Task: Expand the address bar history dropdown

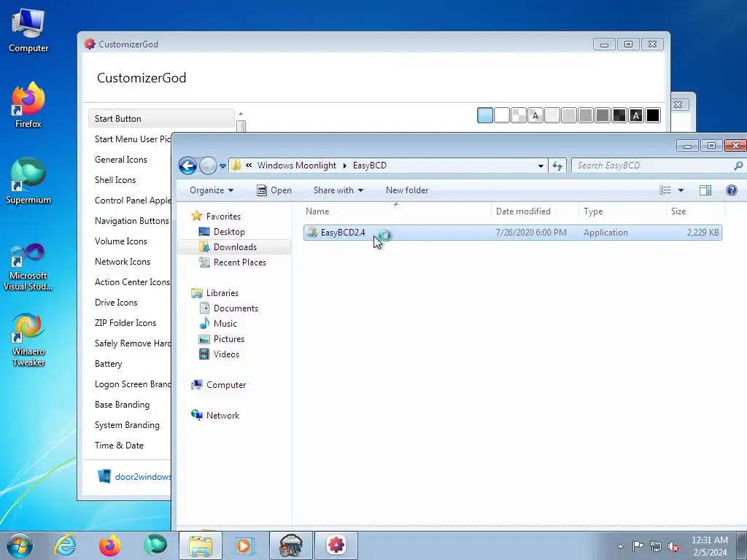Action: pos(541,166)
